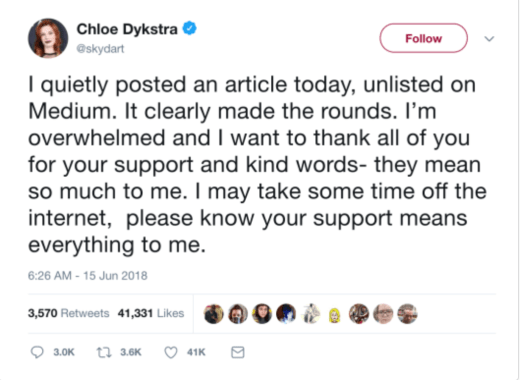520x380 pixels.
Task: Open the 6:26 AM - 15 Jun 2018 timestamp
Action: pyautogui.click(x=88, y=276)
